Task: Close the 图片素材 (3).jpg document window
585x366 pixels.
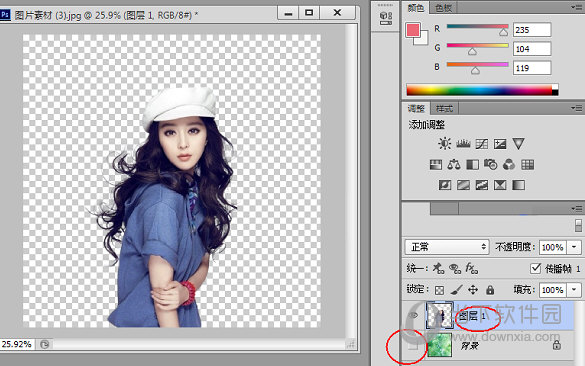Action: (x=337, y=13)
